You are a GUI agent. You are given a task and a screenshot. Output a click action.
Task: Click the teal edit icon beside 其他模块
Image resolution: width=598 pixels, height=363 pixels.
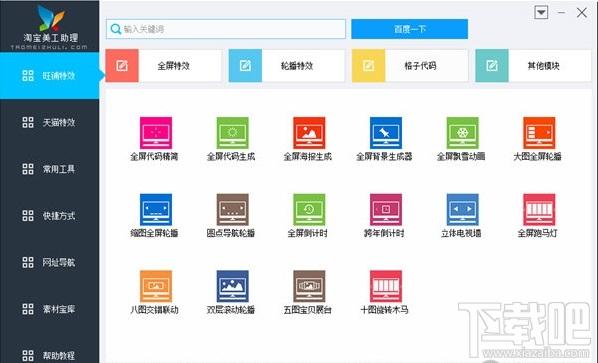pos(492,66)
